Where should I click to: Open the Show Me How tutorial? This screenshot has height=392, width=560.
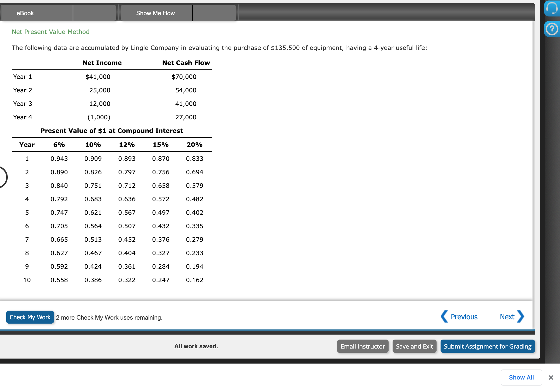click(155, 13)
